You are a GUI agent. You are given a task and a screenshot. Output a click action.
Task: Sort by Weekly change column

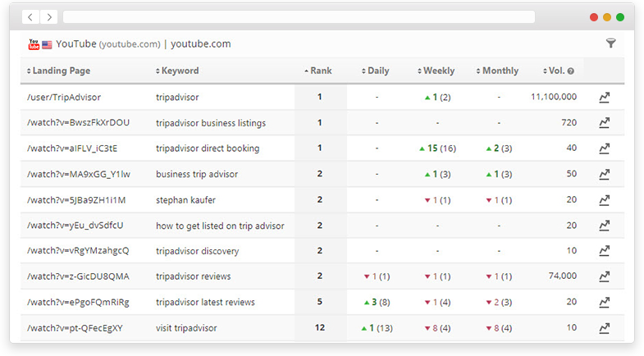pos(438,71)
